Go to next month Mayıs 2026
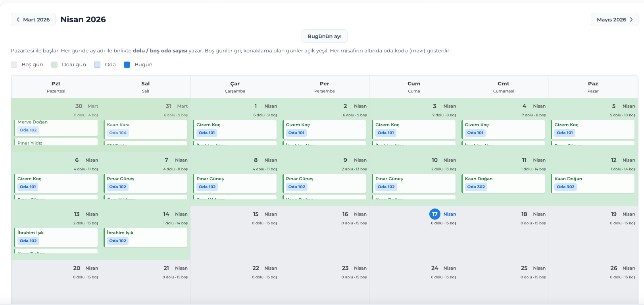The width and height of the screenshot is (644, 305). pyautogui.click(x=614, y=19)
